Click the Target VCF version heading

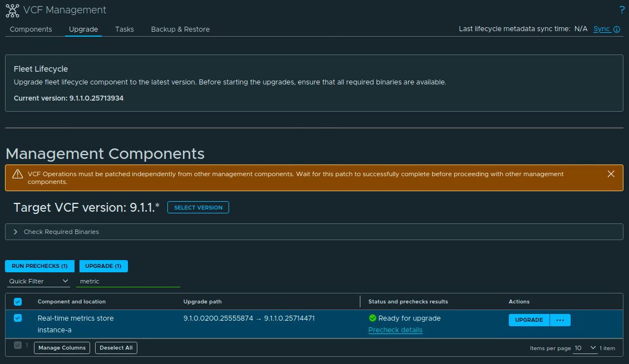[x=87, y=207]
